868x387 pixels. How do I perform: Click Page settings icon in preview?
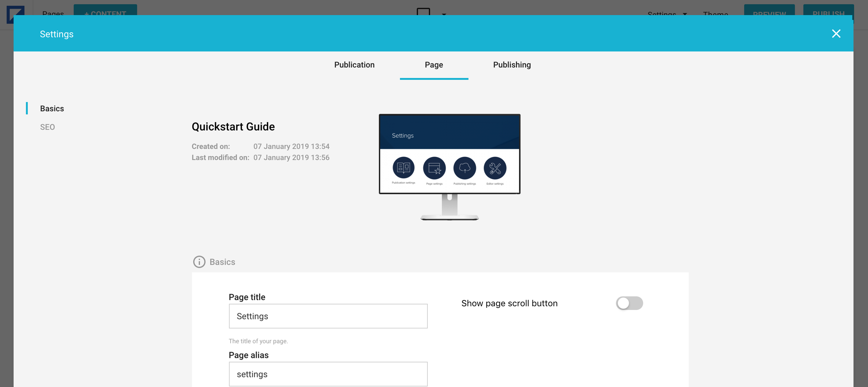(434, 168)
